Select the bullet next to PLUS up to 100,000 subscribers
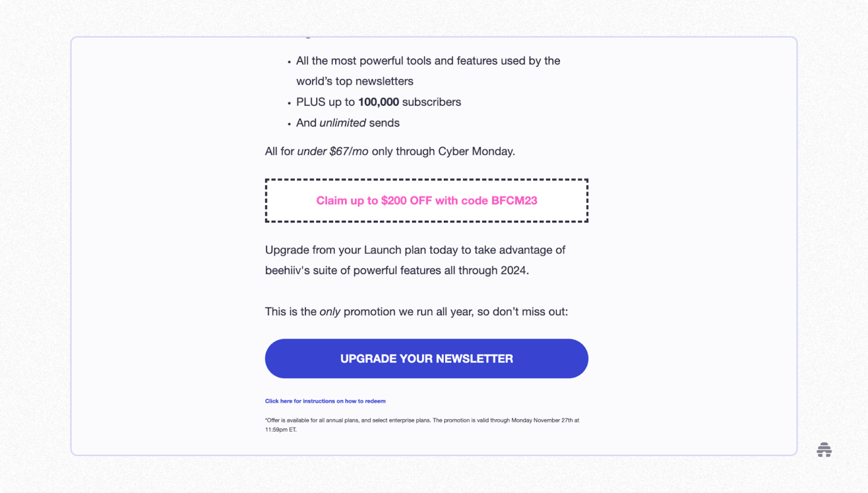868x493 pixels. (288, 103)
